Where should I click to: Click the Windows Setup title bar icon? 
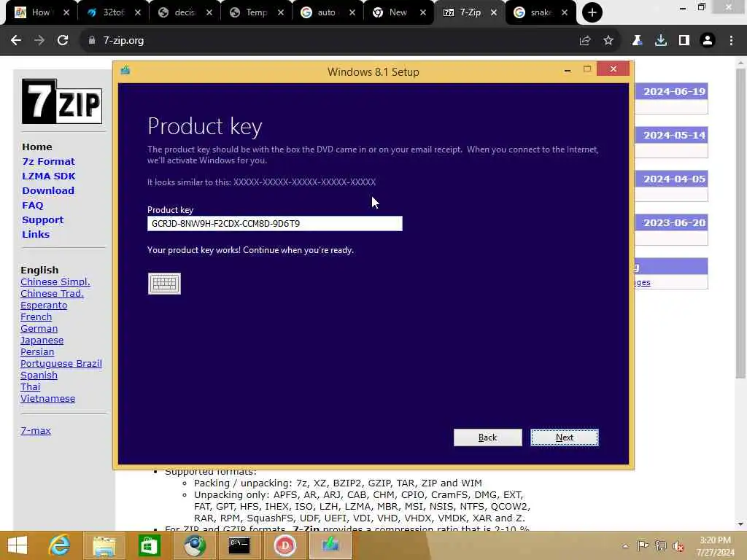tap(125, 71)
